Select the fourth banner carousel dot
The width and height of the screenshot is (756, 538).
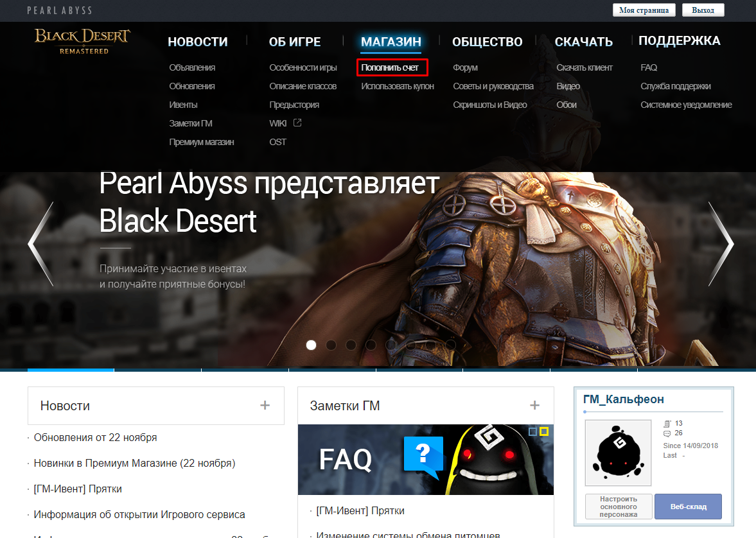[371, 345]
